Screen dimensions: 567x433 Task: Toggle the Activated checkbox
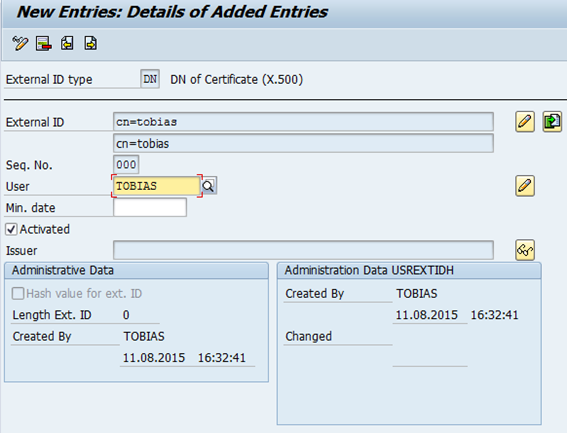(x=11, y=229)
